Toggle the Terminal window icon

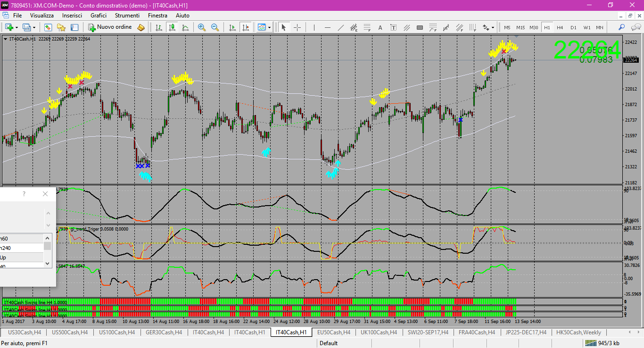[x=74, y=27]
